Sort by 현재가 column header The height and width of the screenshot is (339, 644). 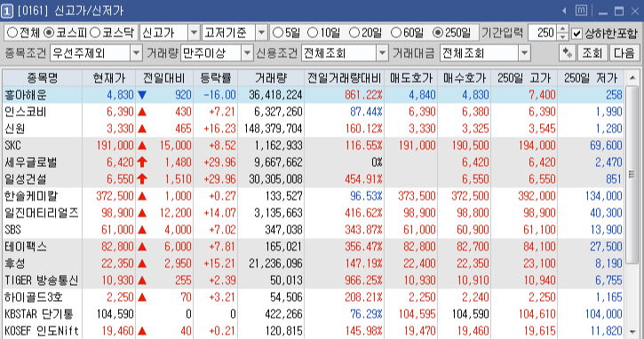109,78
